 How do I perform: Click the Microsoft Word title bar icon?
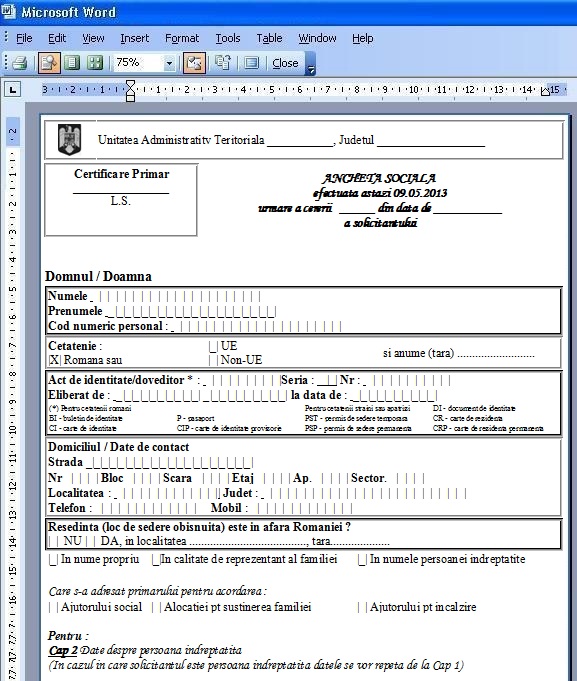point(9,11)
